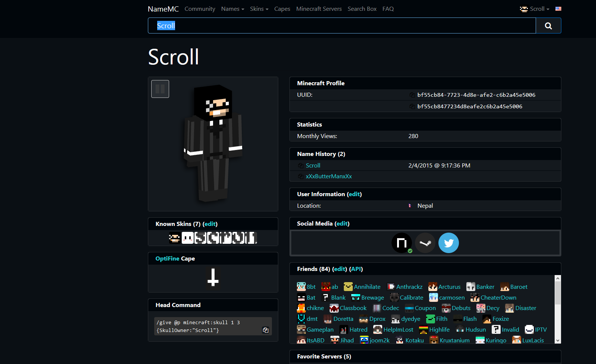
Task: Click the Monthly Views value 280
Action: click(x=413, y=136)
